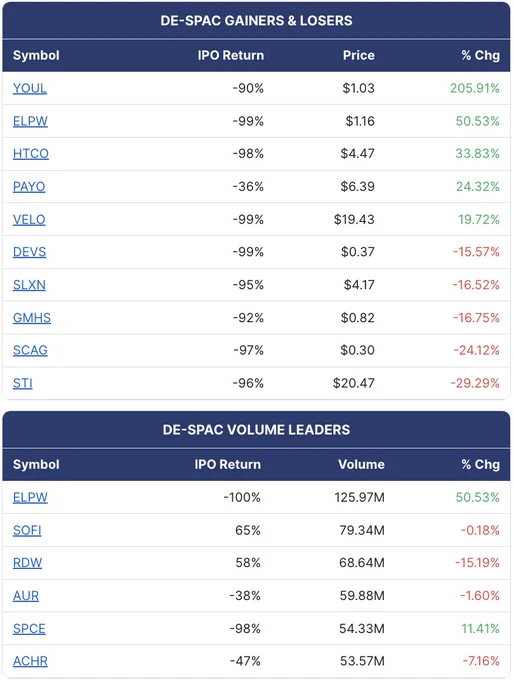Open the SPCE symbol link
Screen dimensions: 514x680
click(x=29, y=629)
